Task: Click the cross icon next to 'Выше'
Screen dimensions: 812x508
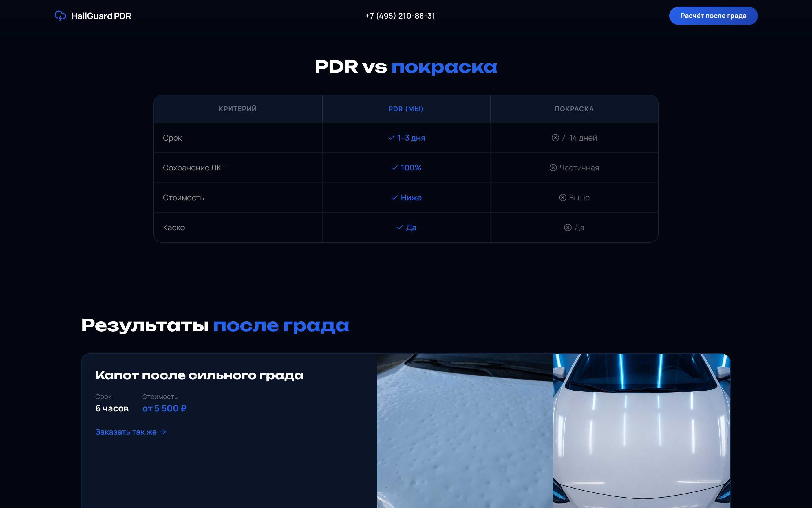Action: (563, 198)
